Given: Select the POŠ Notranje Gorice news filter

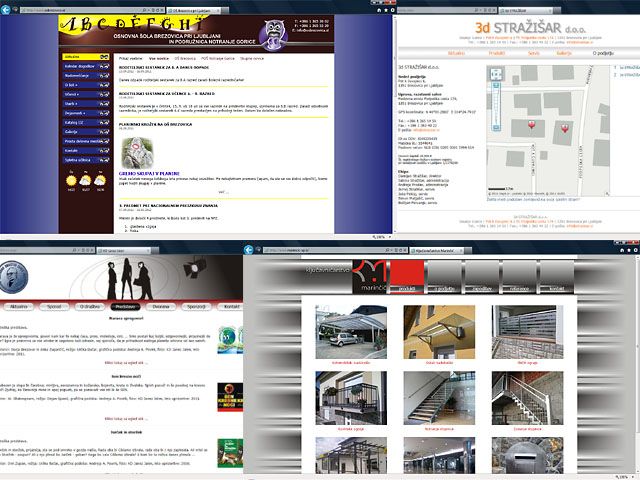Looking at the screenshot, I should pos(218,59).
